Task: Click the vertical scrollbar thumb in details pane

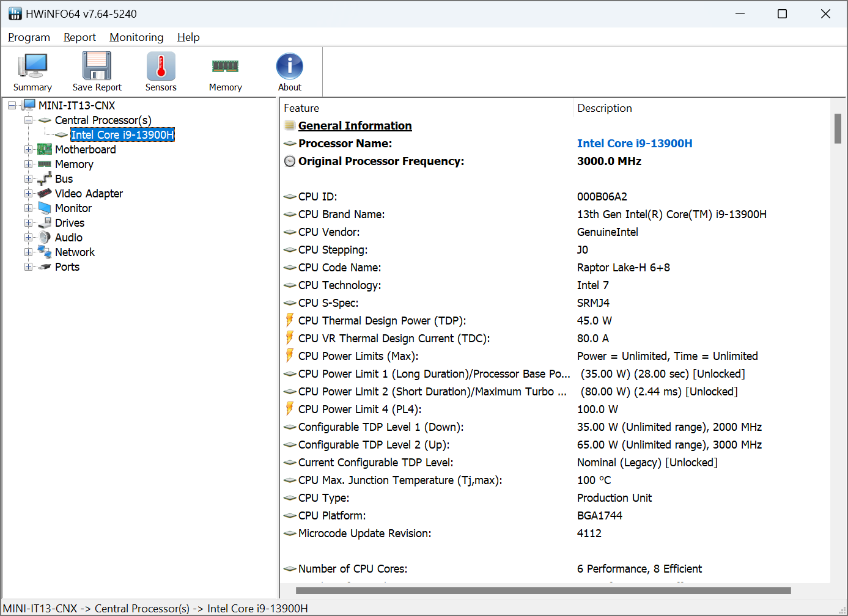Action: point(838,128)
